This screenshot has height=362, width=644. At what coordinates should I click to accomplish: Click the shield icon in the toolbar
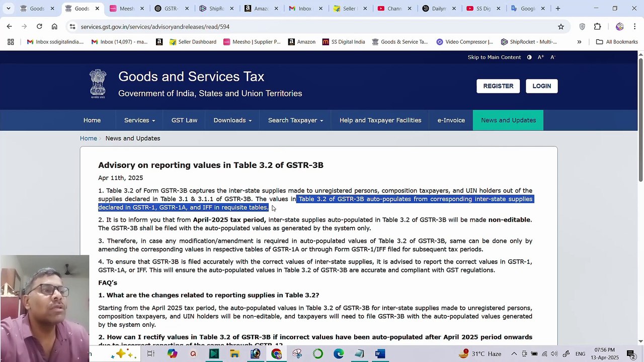582,27
